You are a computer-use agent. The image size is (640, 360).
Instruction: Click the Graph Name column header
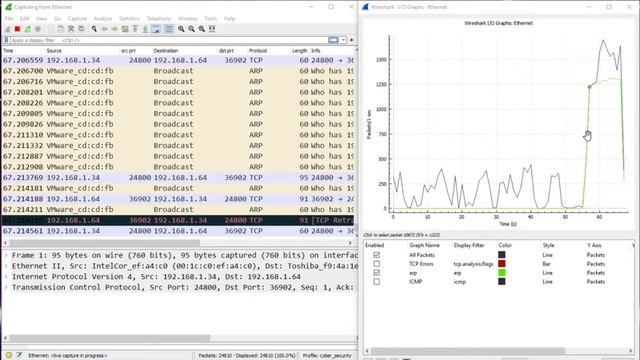[424, 245]
